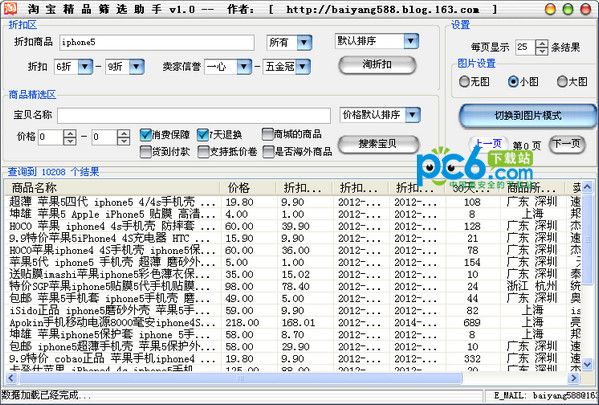This screenshot has height=405, width=599.
Task: Click the table scroll up arrow
Action: pos(587,187)
